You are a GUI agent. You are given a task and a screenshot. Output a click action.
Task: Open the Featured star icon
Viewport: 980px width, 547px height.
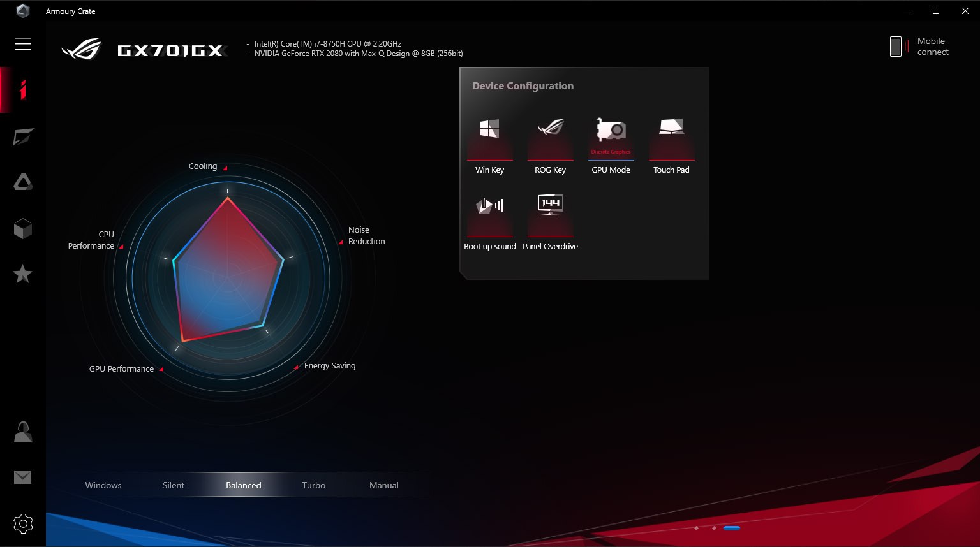click(x=23, y=273)
